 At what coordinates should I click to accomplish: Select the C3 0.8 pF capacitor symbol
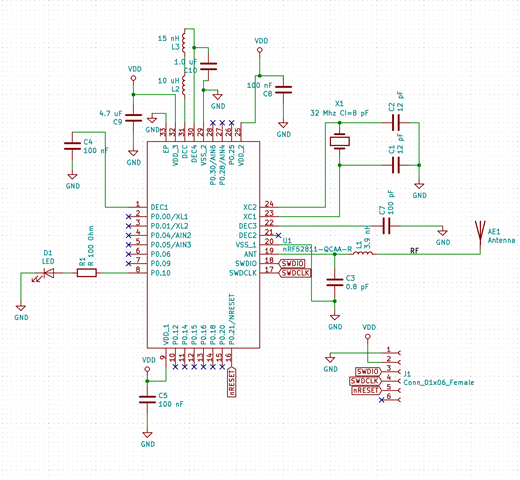335,282
